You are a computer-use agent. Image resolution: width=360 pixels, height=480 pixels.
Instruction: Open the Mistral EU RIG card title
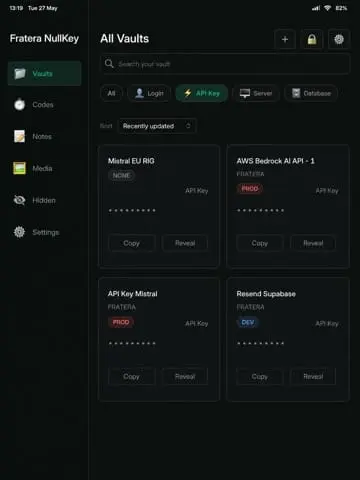[x=131, y=161]
